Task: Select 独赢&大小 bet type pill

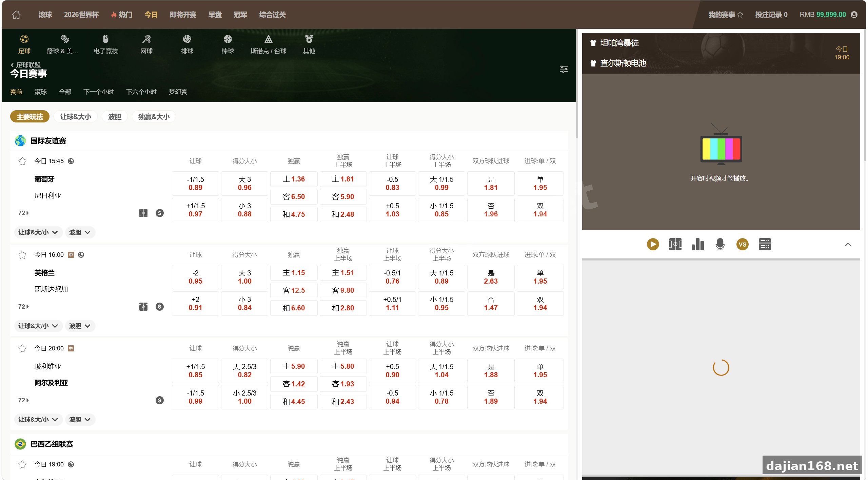Action: [154, 117]
